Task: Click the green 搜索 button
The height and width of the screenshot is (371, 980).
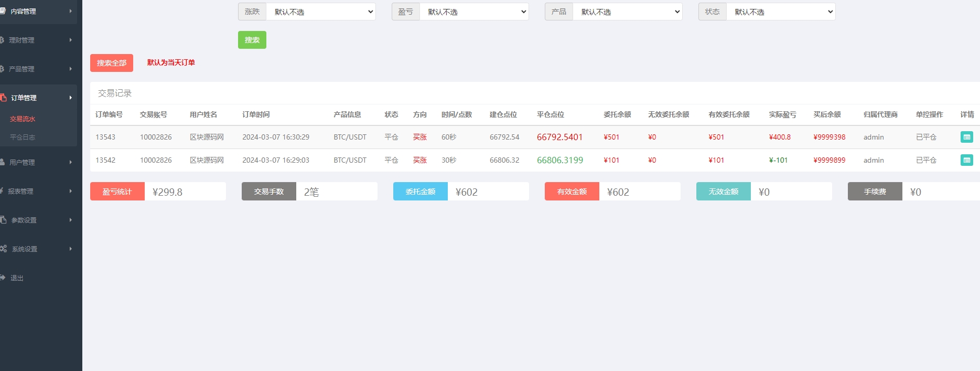Action: [252, 40]
